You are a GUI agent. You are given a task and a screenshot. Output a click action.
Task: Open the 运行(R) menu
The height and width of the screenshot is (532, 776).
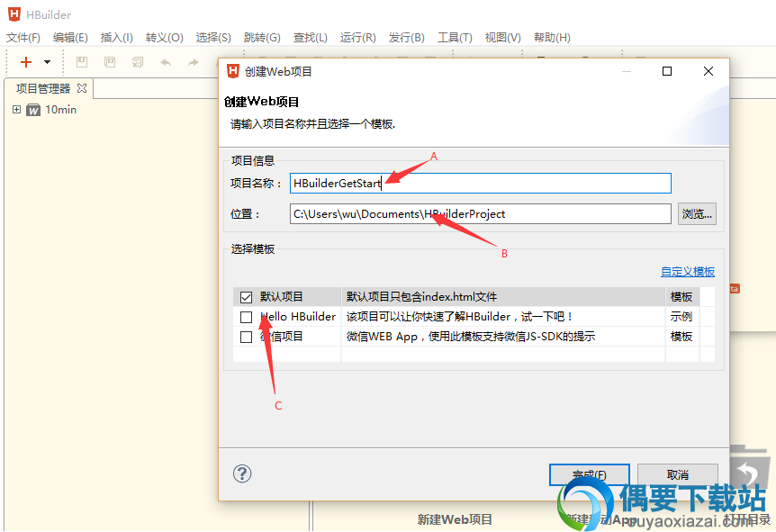coord(357,38)
